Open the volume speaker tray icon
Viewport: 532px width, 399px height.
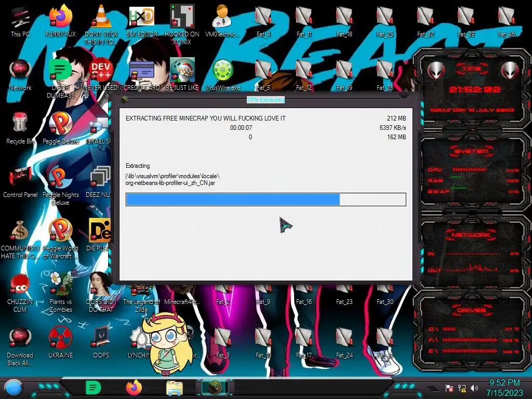[x=474, y=388]
